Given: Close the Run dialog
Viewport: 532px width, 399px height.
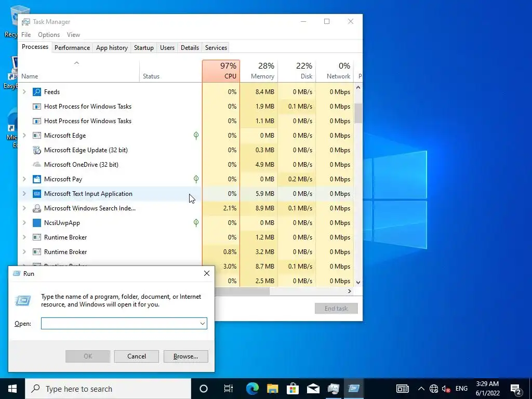Looking at the screenshot, I should pyautogui.click(x=207, y=273).
